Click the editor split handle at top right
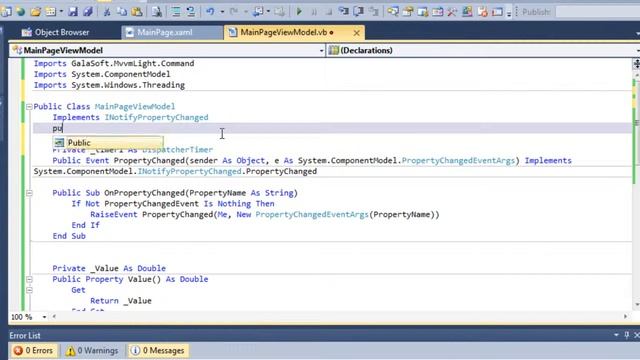 click(636, 64)
